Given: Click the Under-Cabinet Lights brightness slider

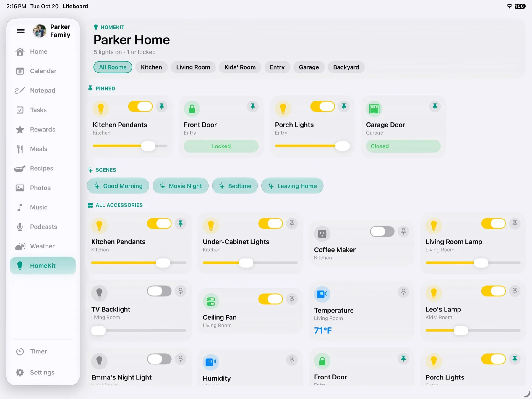Looking at the screenshot, I should click(250, 263).
